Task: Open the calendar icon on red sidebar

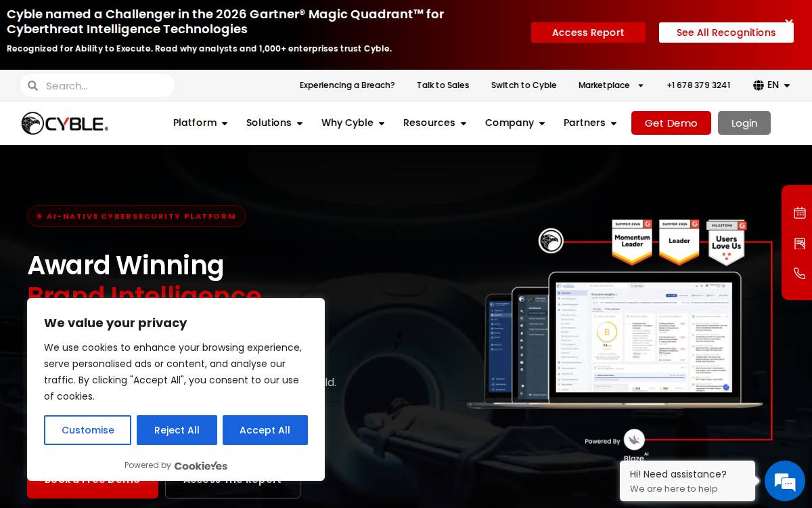Action: pos(800,213)
